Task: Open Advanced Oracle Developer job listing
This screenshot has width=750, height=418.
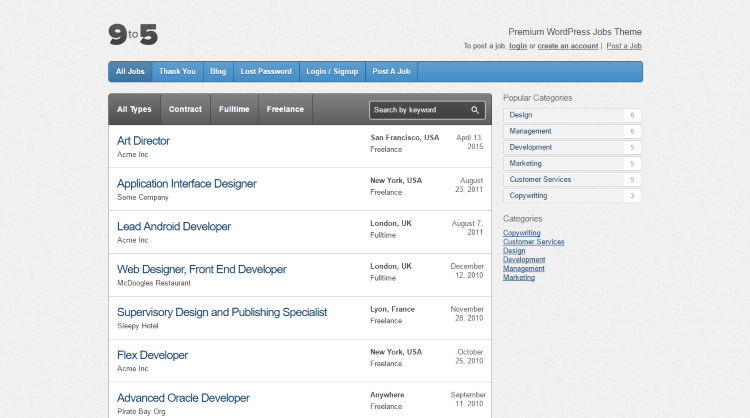Action: pos(183,398)
